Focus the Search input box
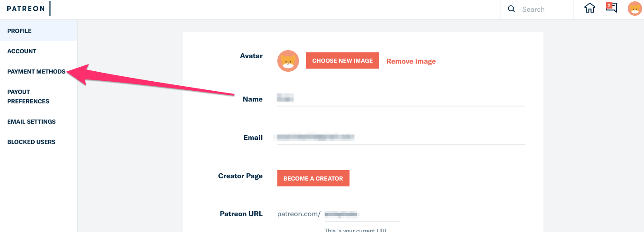This screenshot has height=232, width=644. pos(543,9)
